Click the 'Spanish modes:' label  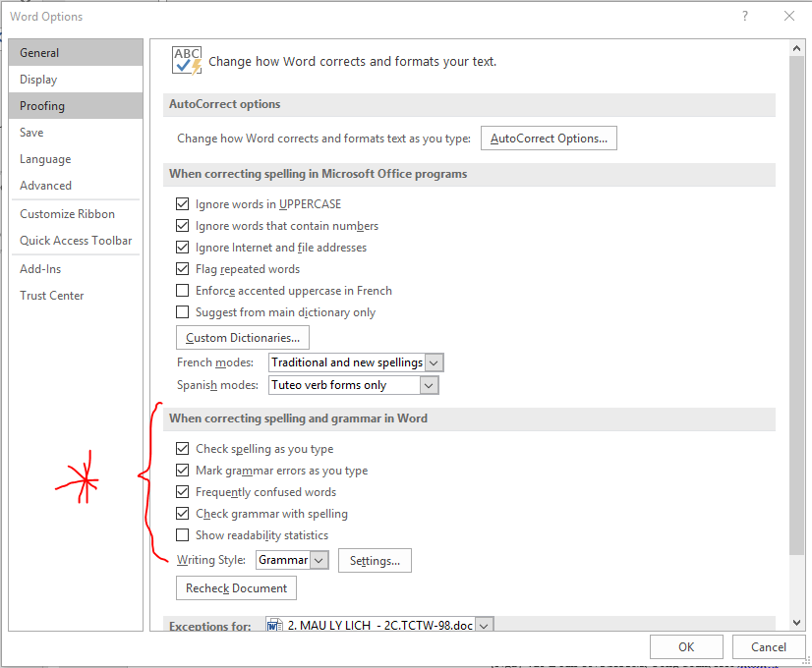[x=217, y=385]
